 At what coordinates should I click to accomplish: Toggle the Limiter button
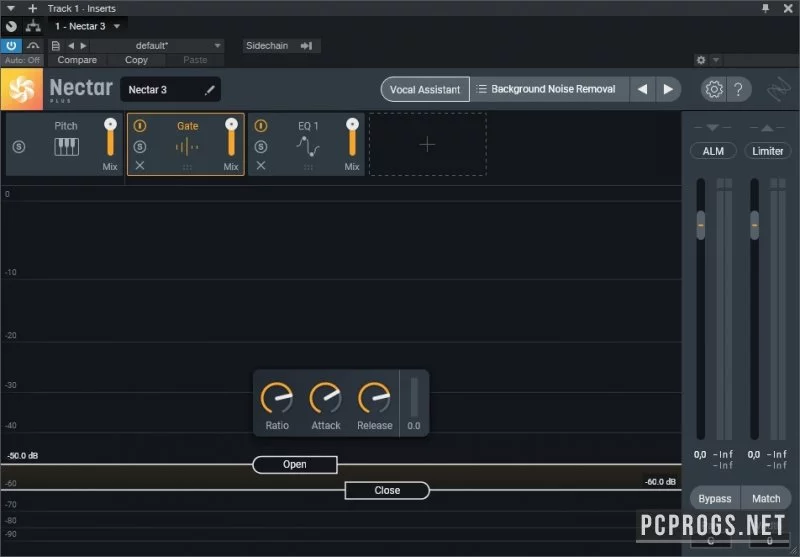click(767, 151)
